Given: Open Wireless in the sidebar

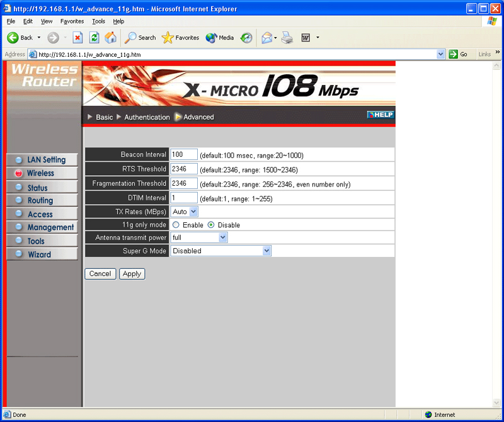Looking at the screenshot, I should click(42, 173).
